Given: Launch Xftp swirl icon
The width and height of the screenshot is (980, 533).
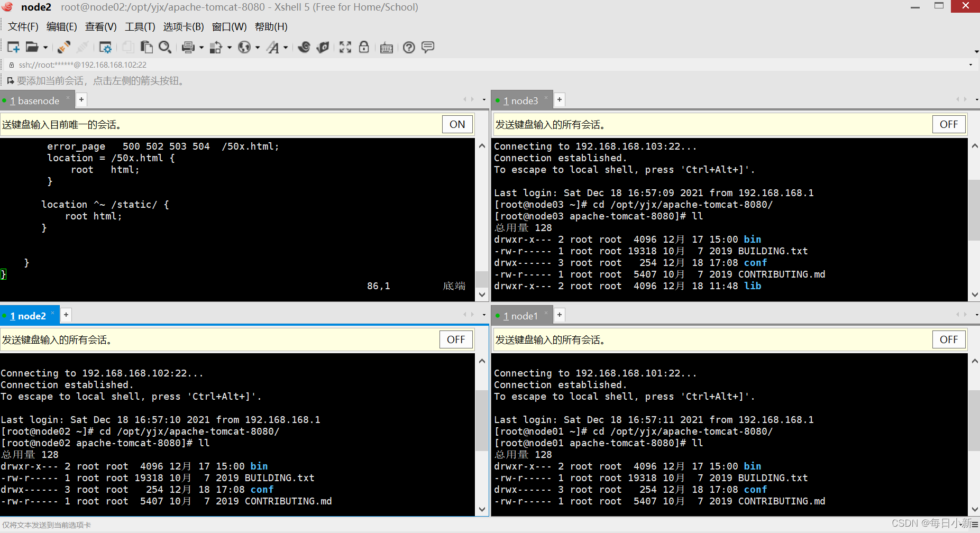Looking at the screenshot, I should (x=304, y=47).
